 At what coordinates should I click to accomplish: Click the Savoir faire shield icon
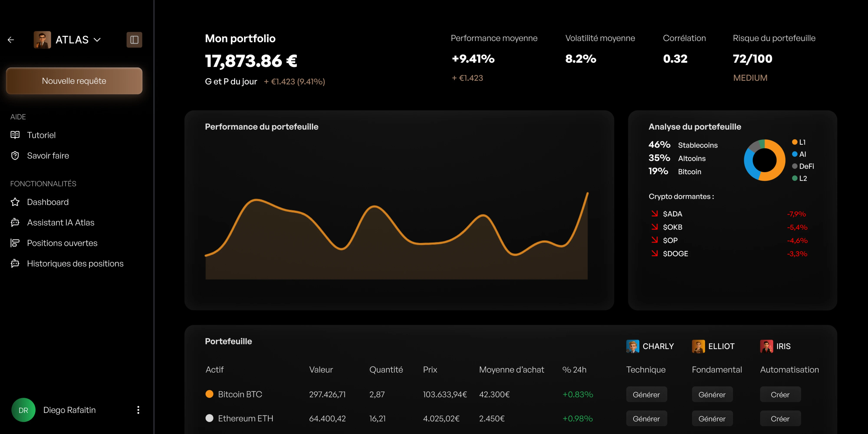[x=15, y=155]
